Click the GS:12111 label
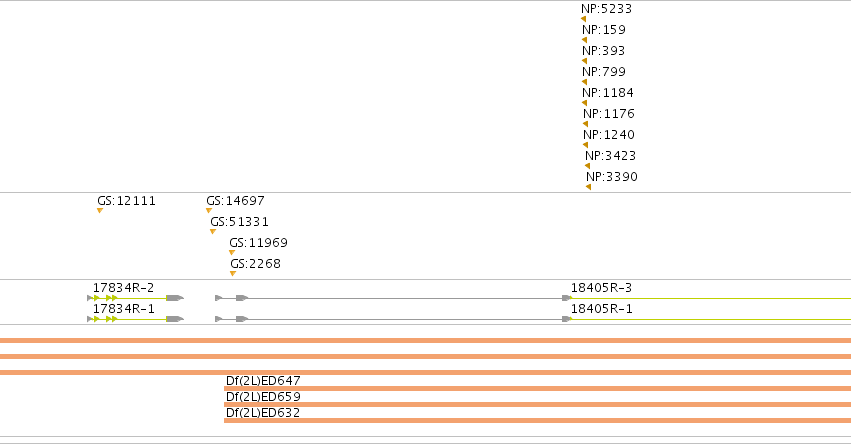This screenshot has width=851, height=444. click(126, 201)
